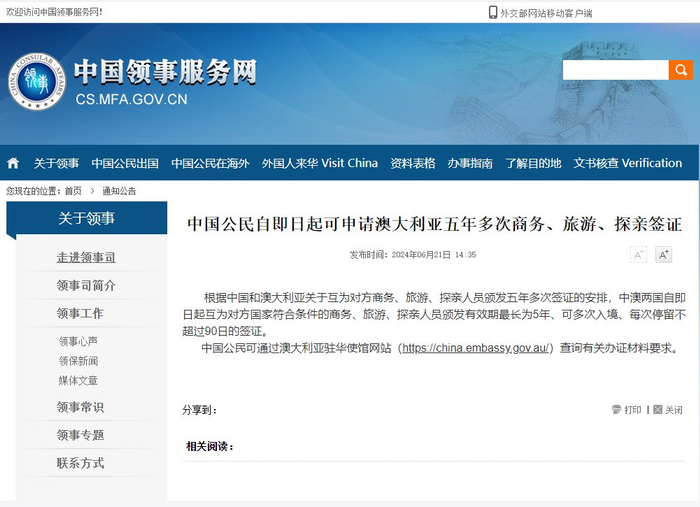Image resolution: width=700 pixels, height=507 pixels.
Task: Open 领事常识 in the sidebar
Action: (x=80, y=407)
